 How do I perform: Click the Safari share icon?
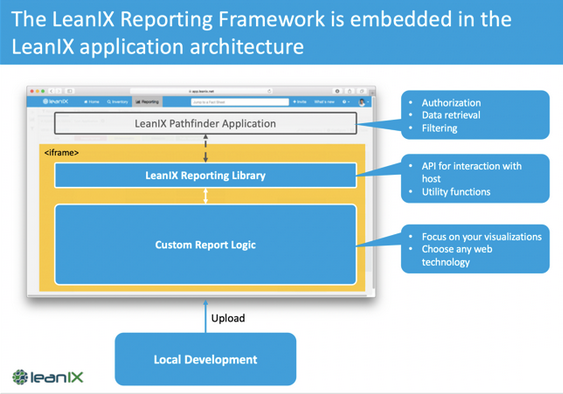[x=349, y=91]
